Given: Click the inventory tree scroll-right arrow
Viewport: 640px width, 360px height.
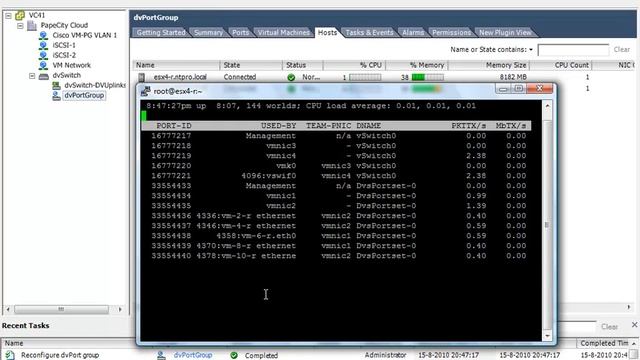Looking at the screenshot, I should 120,309.
